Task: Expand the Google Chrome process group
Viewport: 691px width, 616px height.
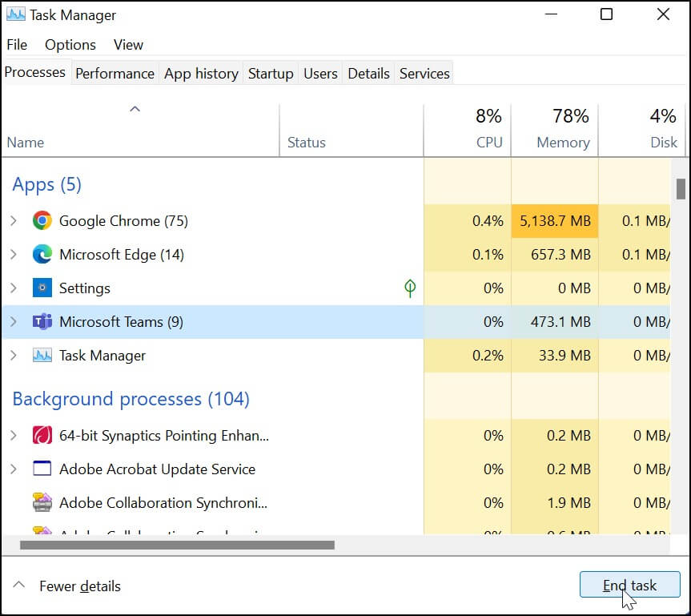Action: pos(14,220)
